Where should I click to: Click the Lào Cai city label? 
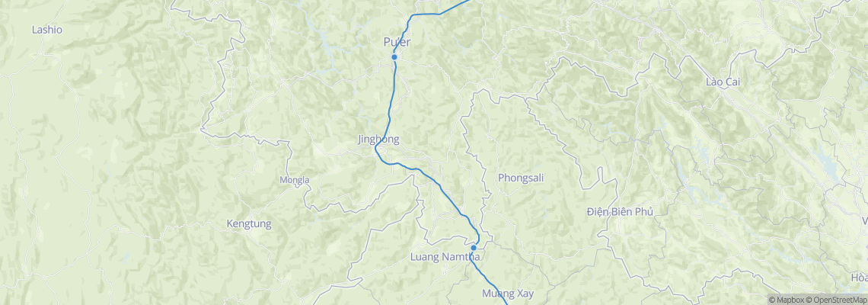click(x=723, y=82)
